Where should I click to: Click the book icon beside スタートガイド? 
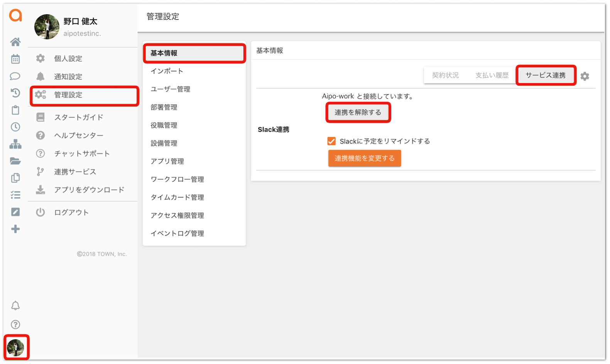coord(41,117)
